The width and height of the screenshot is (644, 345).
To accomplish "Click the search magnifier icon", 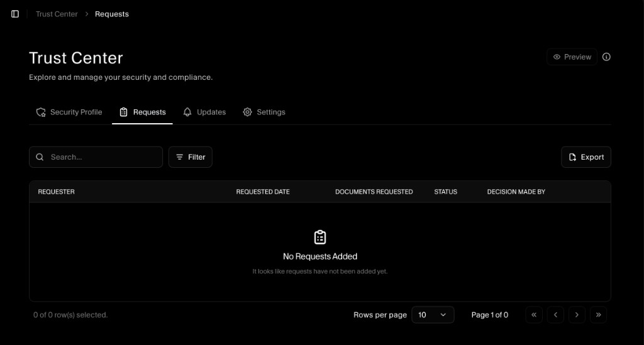I will coord(40,157).
